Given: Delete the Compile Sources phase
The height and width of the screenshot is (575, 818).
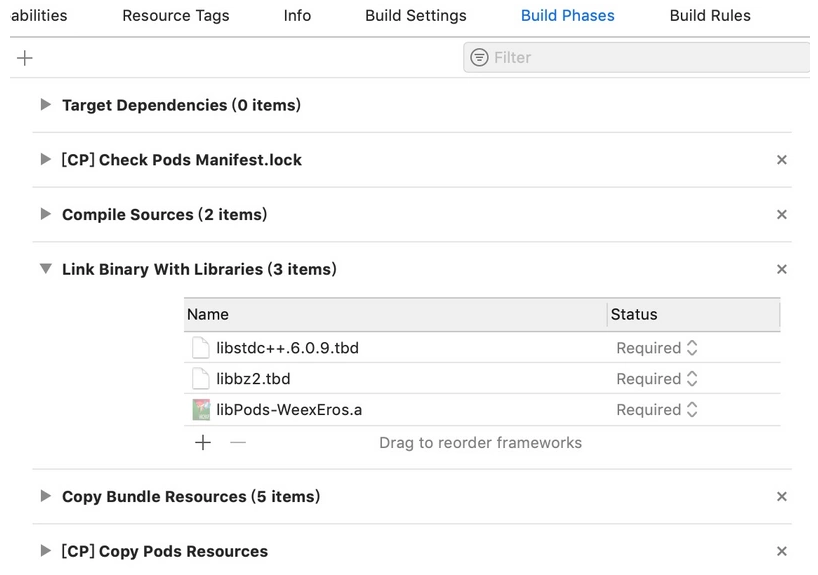Looking at the screenshot, I should (x=782, y=215).
